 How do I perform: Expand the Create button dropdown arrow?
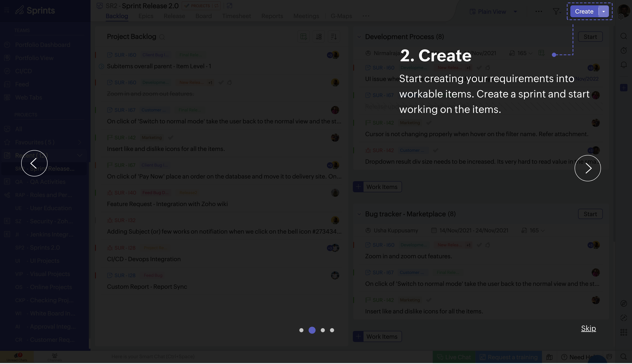coord(603,11)
